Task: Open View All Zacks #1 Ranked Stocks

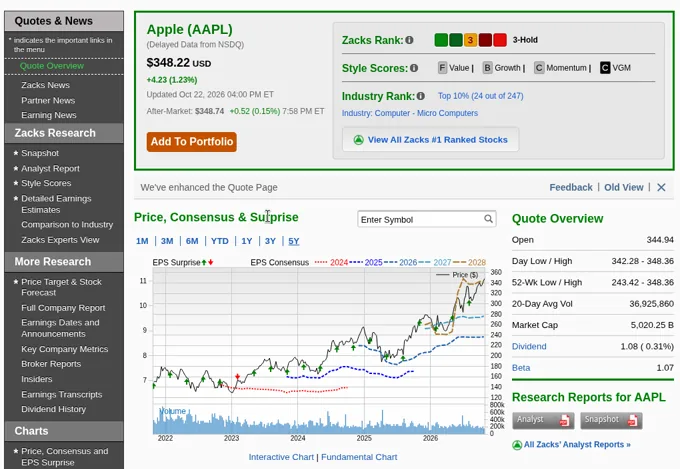Action: (430, 140)
